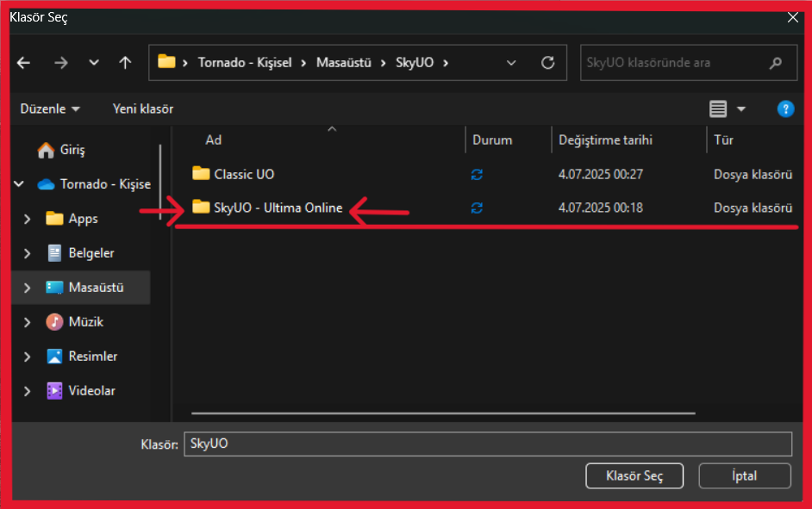Expand chevron after Tornado - Kişisel breadcrumb

coord(303,63)
